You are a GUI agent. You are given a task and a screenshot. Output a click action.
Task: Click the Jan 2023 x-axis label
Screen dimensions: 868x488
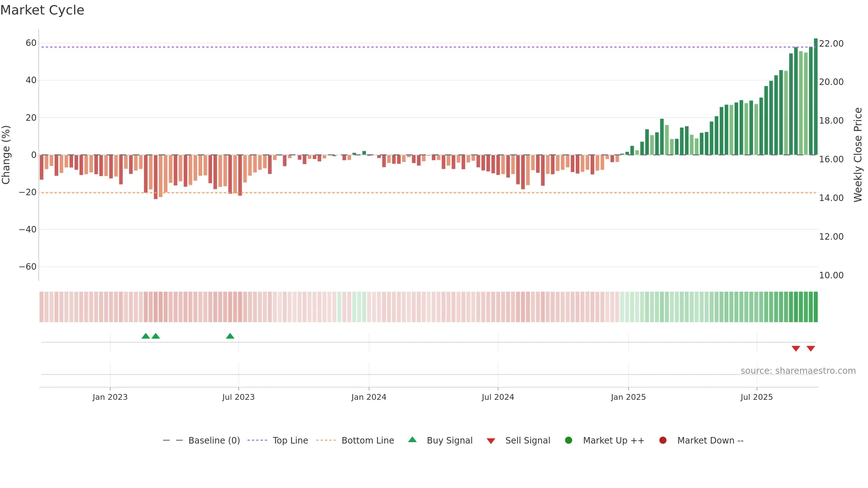(x=110, y=397)
